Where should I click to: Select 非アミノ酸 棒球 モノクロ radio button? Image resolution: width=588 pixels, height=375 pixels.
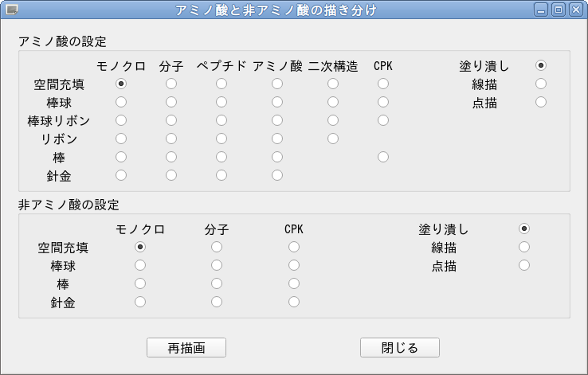(140, 265)
